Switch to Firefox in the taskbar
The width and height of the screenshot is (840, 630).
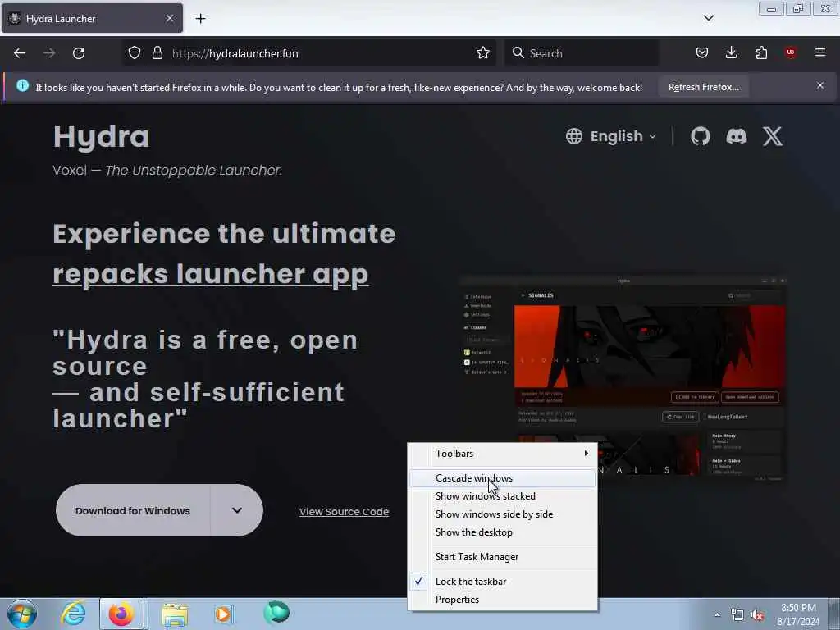(121, 614)
